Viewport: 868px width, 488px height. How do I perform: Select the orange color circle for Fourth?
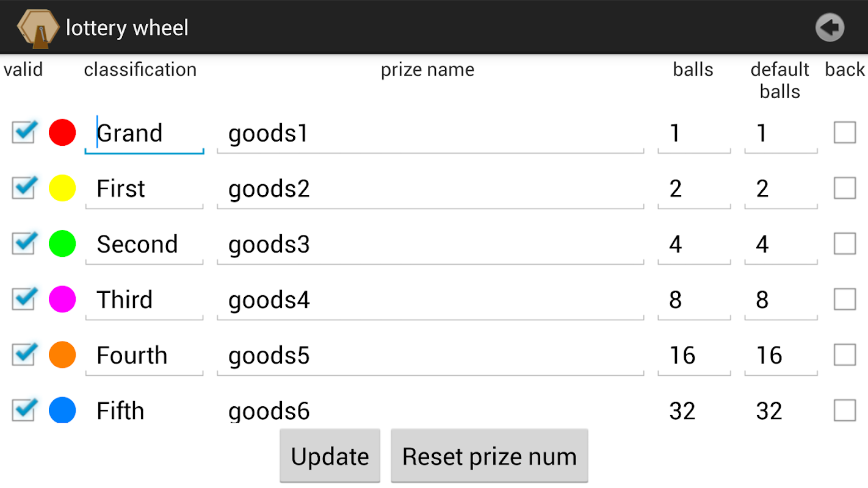(x=62, y=354)
